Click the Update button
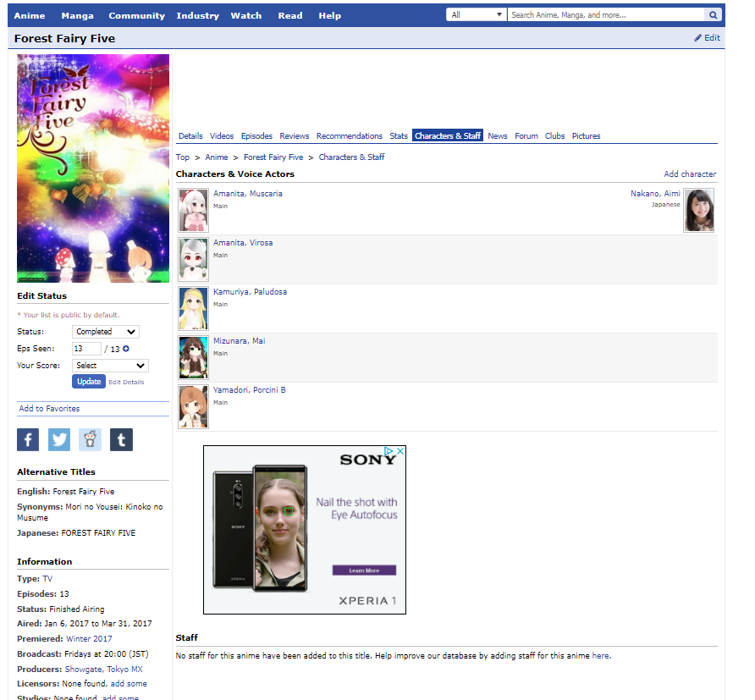 tap(89, 381)
